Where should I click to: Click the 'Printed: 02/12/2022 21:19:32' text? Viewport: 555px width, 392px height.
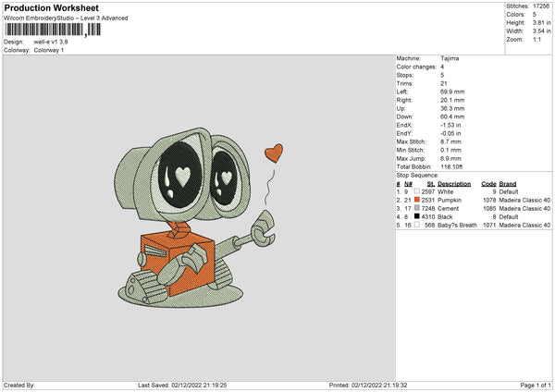tap(368, 385)
